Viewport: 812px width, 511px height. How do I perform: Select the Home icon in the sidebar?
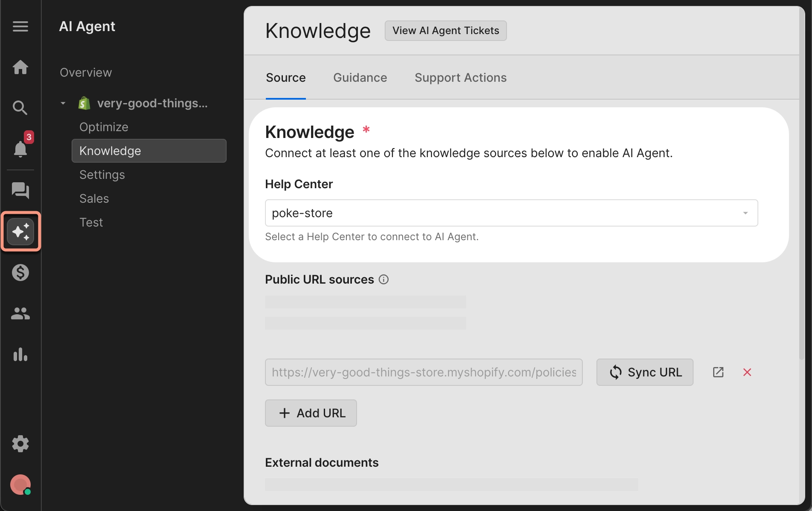[20, 67]
